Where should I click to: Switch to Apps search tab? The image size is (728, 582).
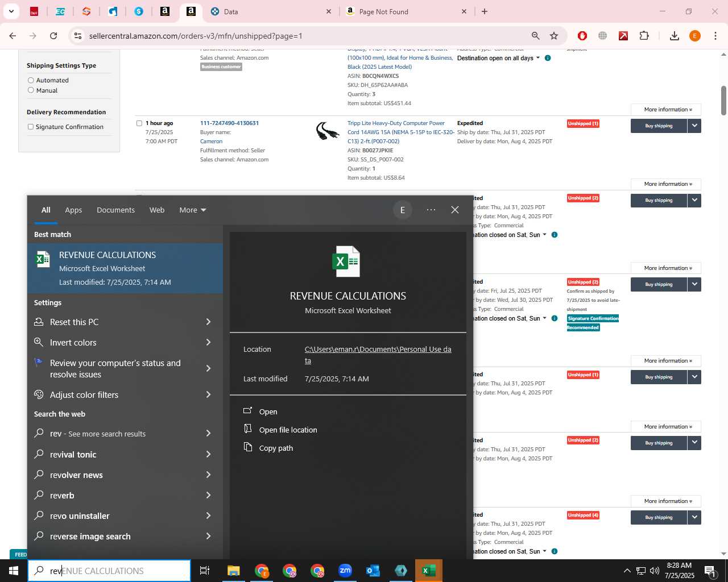point(73,210)
